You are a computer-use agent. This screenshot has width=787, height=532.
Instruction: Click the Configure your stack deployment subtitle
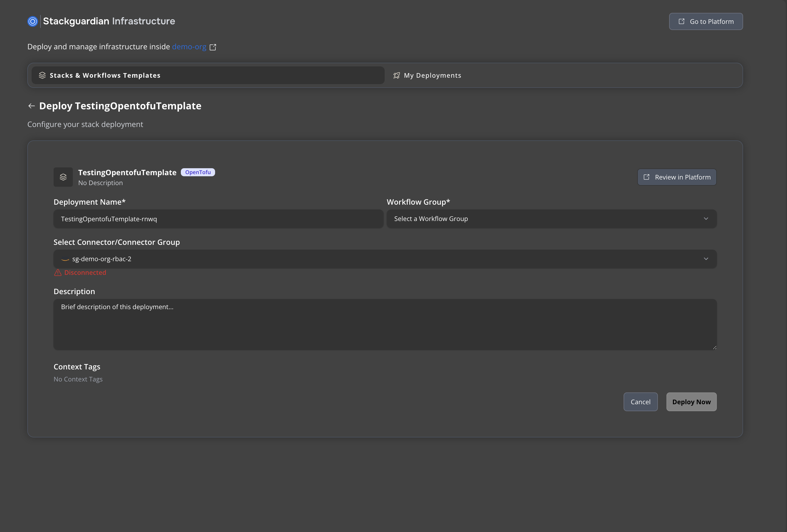point(85,125)
